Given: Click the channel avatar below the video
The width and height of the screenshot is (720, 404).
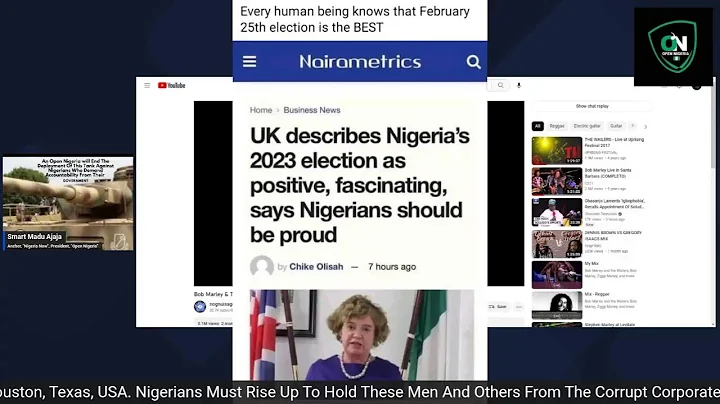Looking at the screenshot, I should 200,306.
